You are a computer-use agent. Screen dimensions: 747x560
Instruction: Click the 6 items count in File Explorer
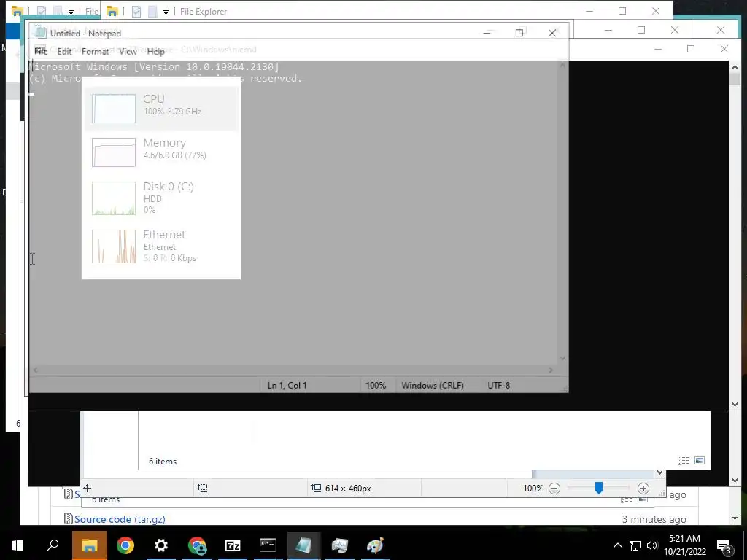pyautogui.click(x=163, y=462)
